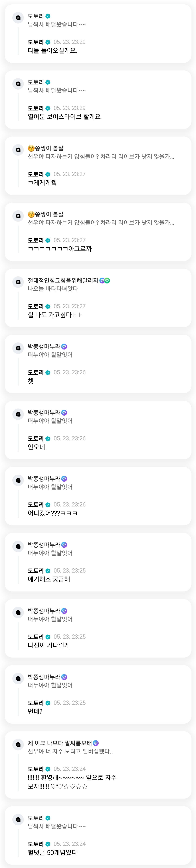The image size is (196, 868).
Task: Click the avatar icon on the "먼데?" card
Action: click(18, 678)
